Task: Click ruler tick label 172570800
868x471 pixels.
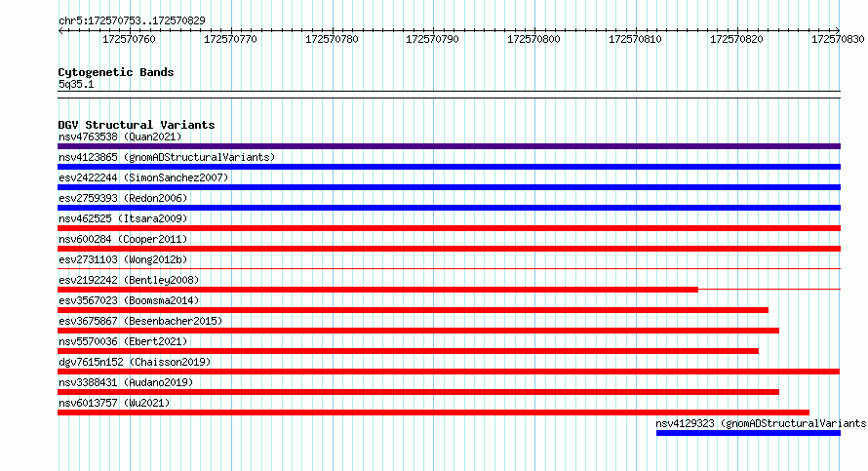Action: click(533, 39)
